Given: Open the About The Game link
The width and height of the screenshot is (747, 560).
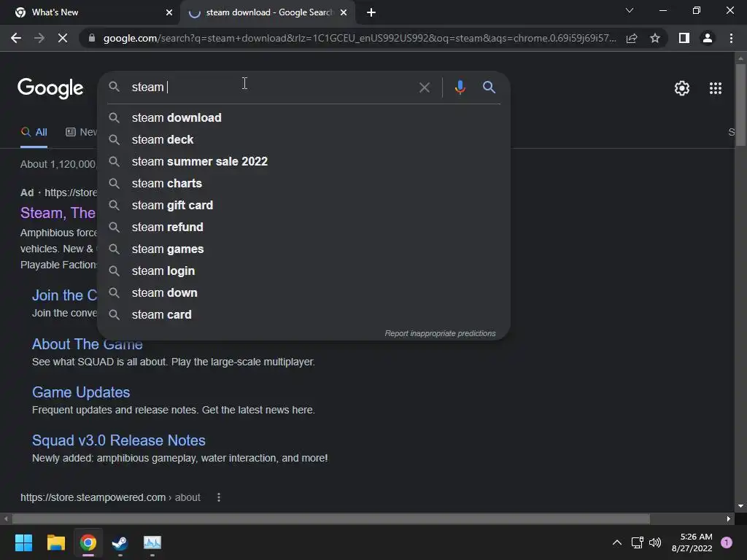Looking at the screenshot, I should coord(88,344).
